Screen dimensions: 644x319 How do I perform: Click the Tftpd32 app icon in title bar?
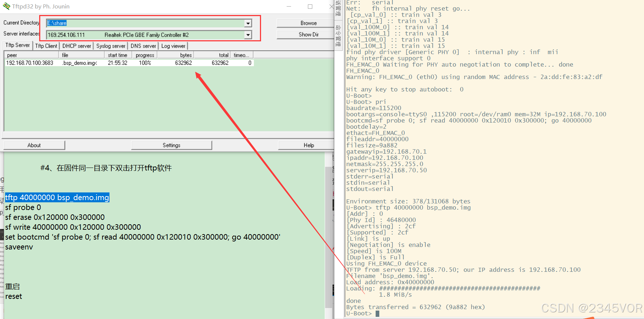[x=6, y=6]
